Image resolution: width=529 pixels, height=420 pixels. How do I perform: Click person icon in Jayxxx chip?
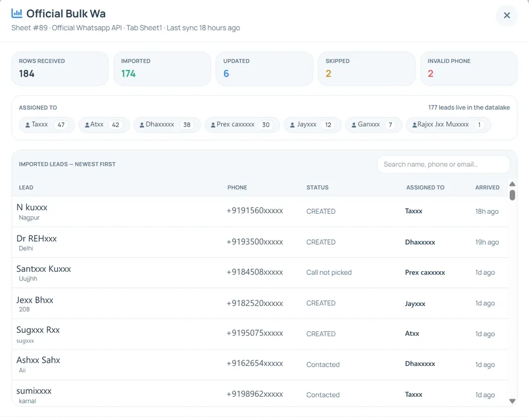pyautogui.click(x=292, y=125)
